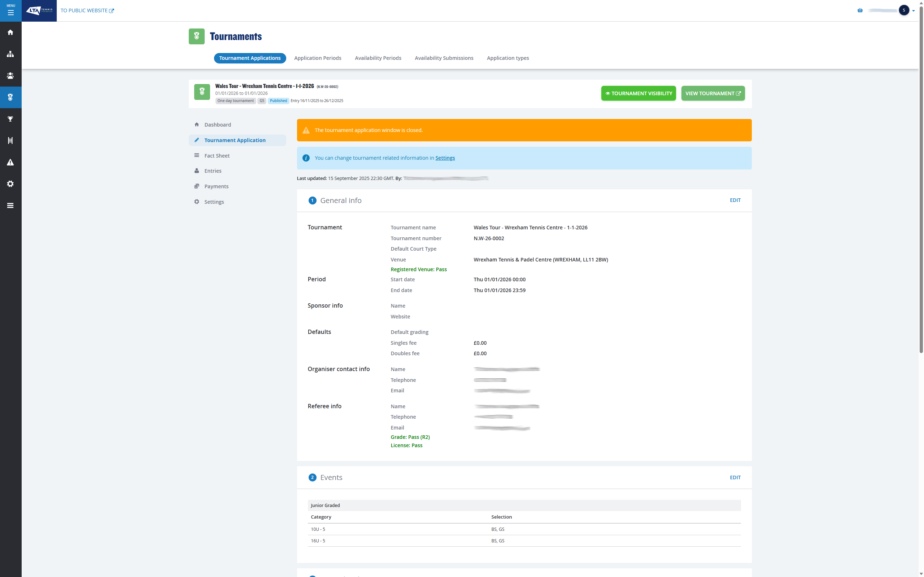Open the organisation hierarchy sidebar icon
924x577 pixels.
point(11,54)
